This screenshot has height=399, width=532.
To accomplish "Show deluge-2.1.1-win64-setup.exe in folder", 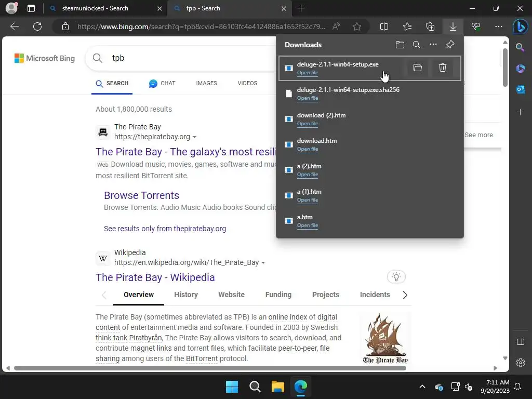I will 418,68.
